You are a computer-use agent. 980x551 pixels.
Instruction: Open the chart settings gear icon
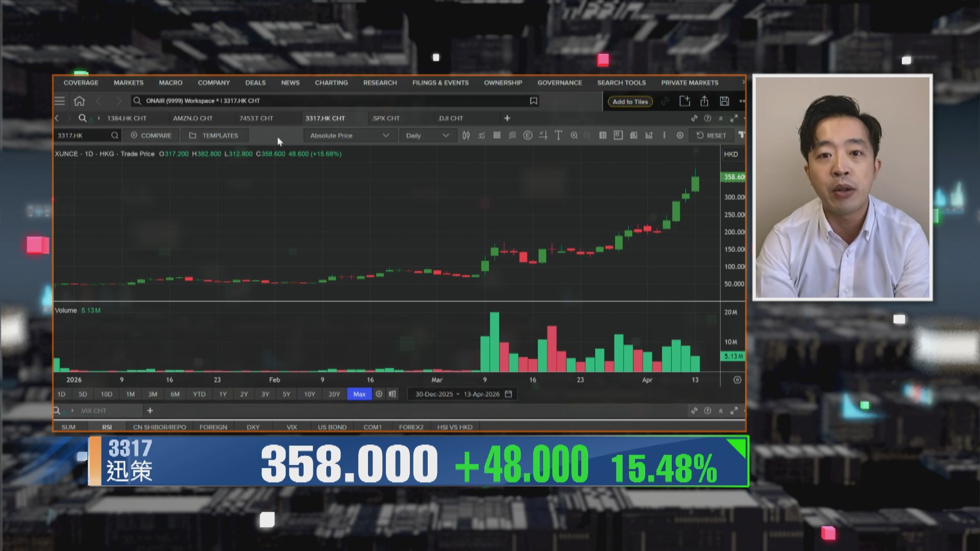(680, 135)
